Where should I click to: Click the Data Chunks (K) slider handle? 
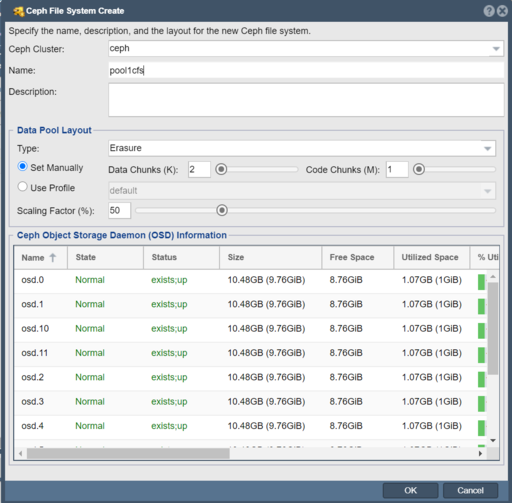click(x=221, y=169)
